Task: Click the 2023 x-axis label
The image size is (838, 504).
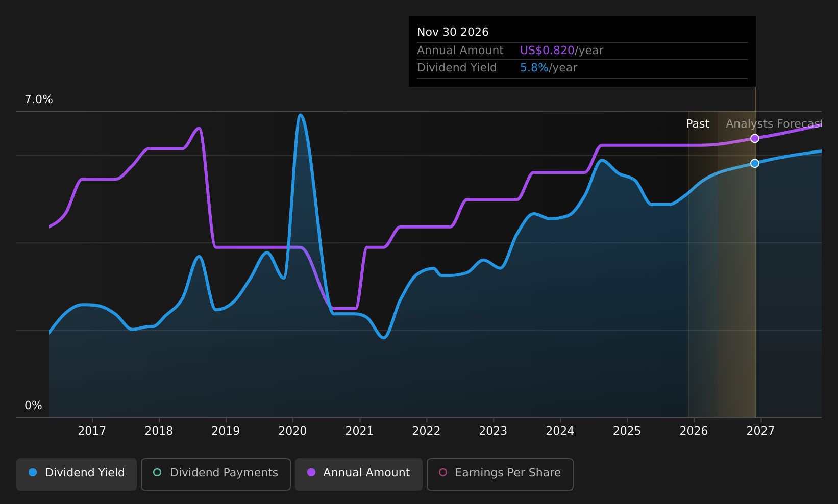Action: 493,431
